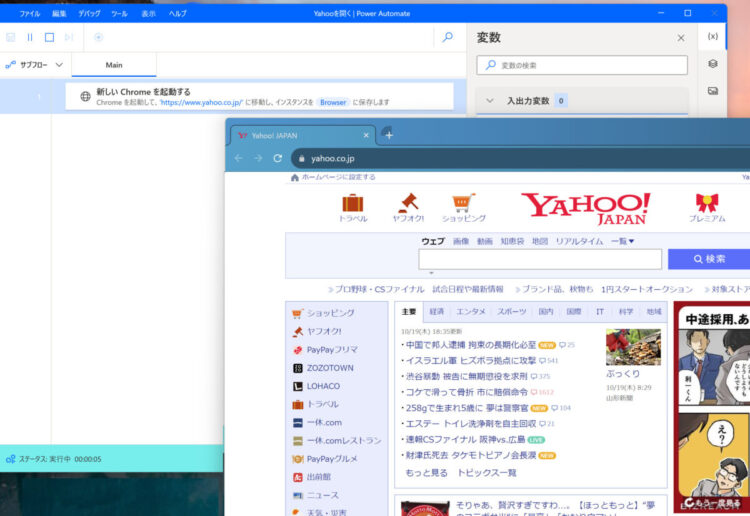
Task: Select the 画像 search tab
Action: 461,242
